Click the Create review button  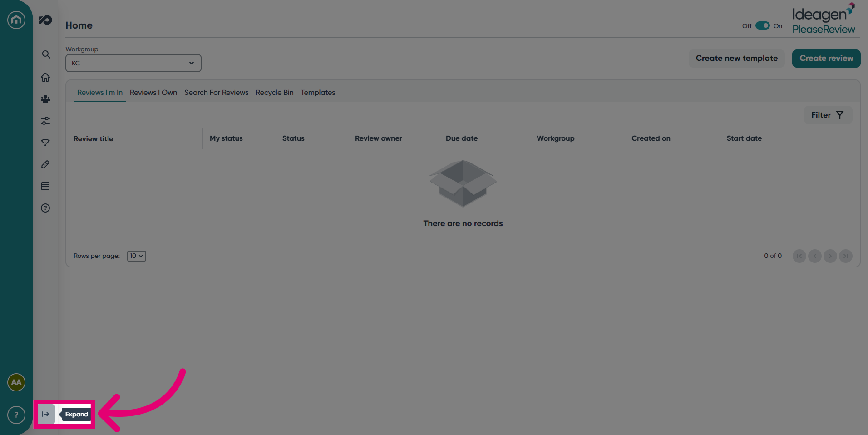(826, 59)
